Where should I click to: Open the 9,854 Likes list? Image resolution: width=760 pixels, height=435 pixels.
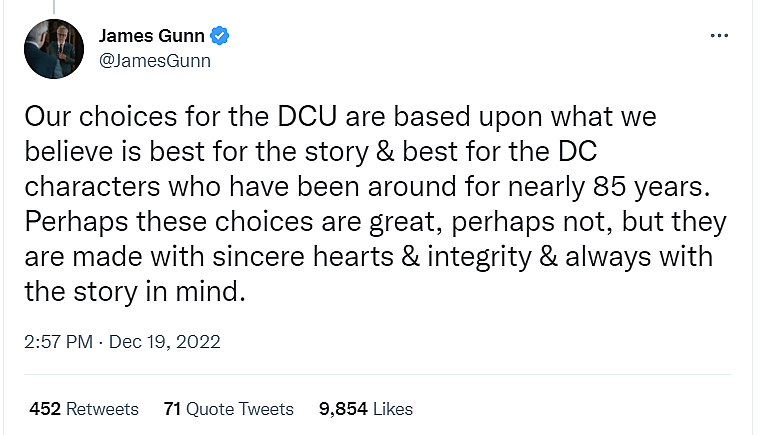point(365,409)
